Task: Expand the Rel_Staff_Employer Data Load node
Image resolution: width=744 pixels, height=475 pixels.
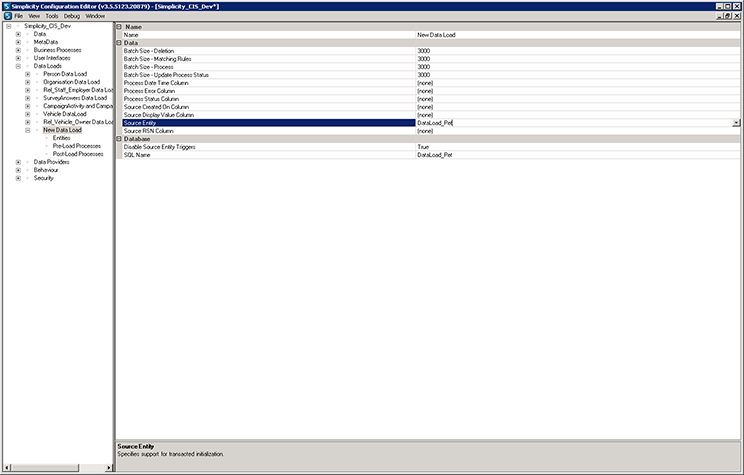Action: tap(28, 90)
